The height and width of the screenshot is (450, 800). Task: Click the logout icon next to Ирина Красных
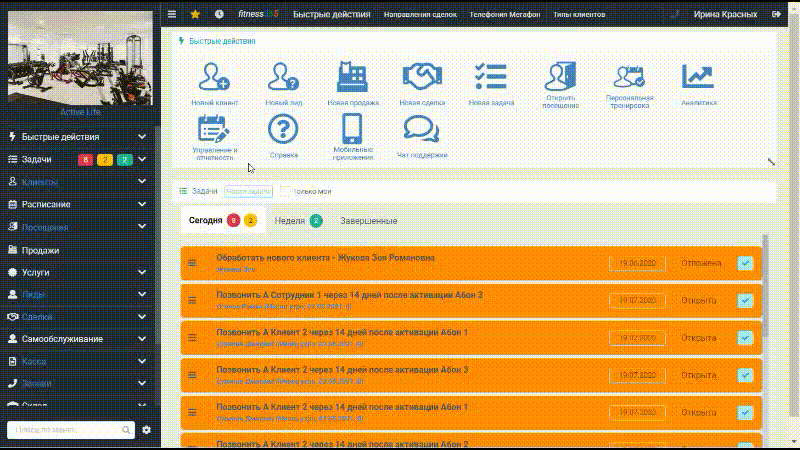[776, 14]
